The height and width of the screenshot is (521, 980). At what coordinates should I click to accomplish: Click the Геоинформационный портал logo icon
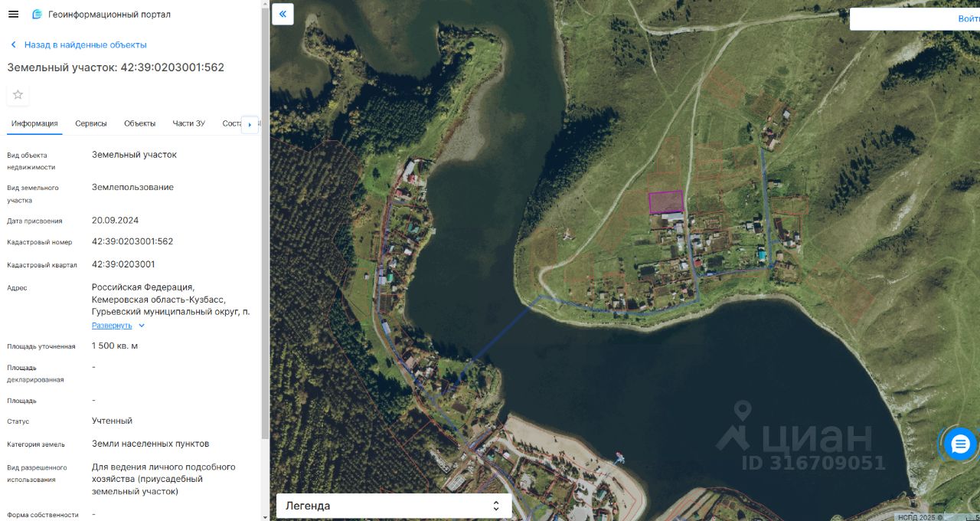[x=37, y=15]
